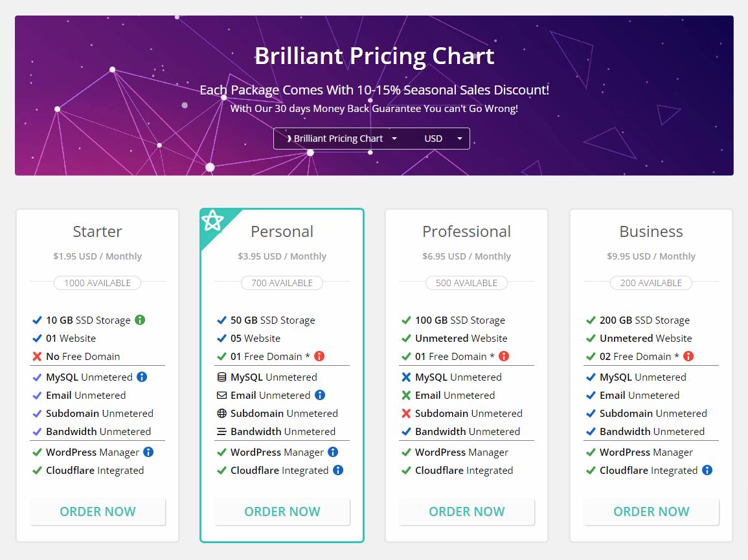Click the database icon by Personal MySQL
Viewport: 748px width, 560px height.
tap(221, 377)
